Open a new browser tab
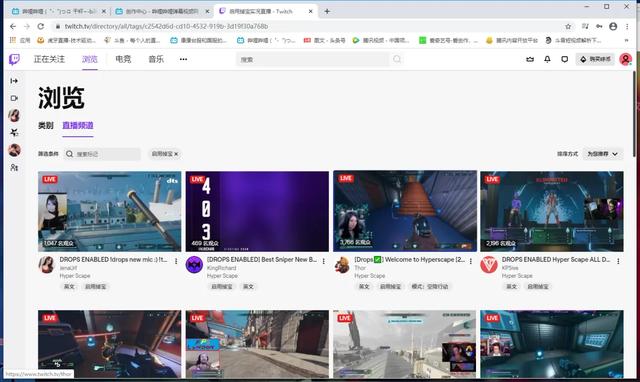 327,11
